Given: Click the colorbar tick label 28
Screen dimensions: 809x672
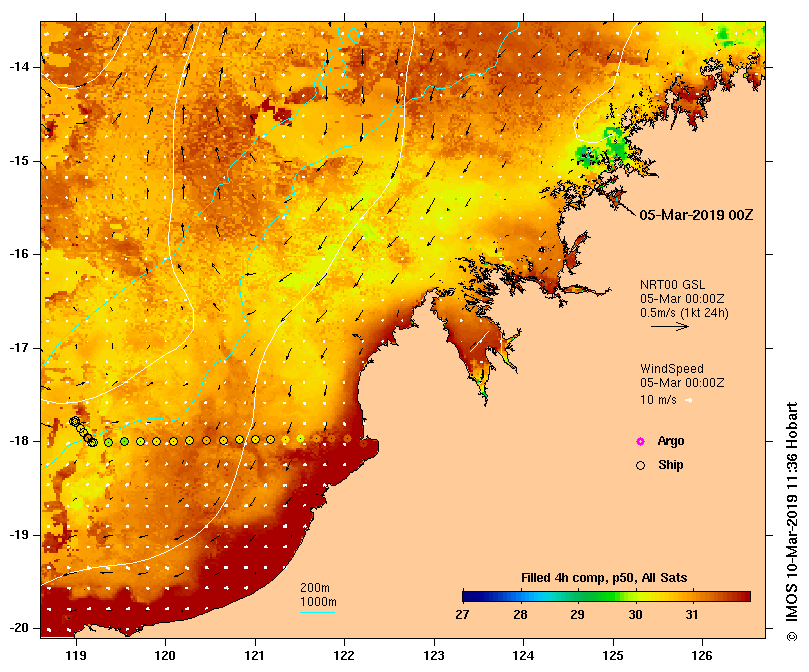Looking at the screenshot, I should coord(520,615).
